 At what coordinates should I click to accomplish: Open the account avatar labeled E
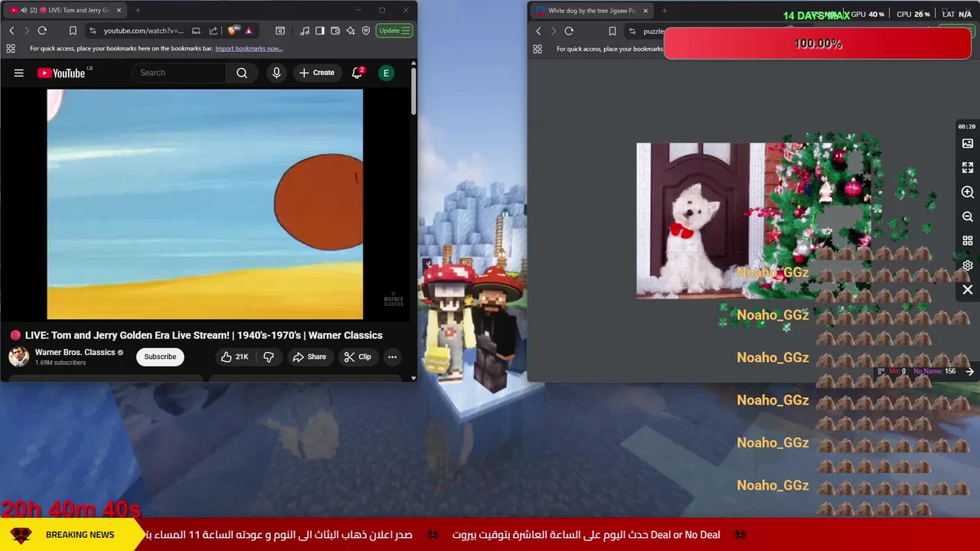(x=386, y=73)
